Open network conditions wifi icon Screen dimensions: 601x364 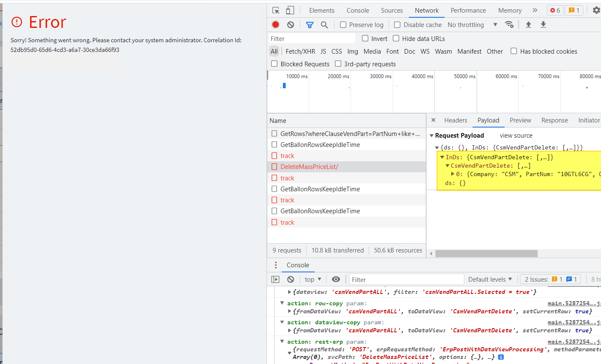[509, 24]
